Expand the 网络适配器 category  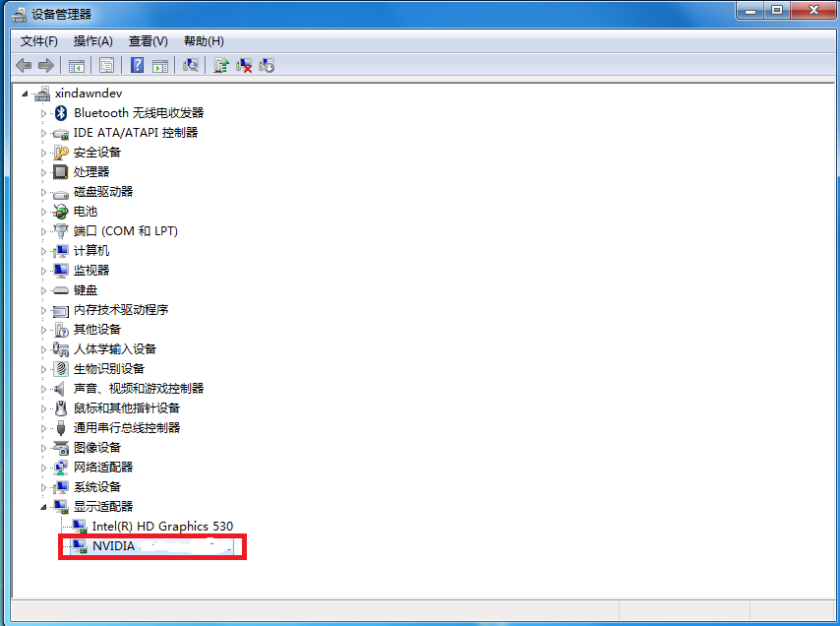[x=43, y=468]
